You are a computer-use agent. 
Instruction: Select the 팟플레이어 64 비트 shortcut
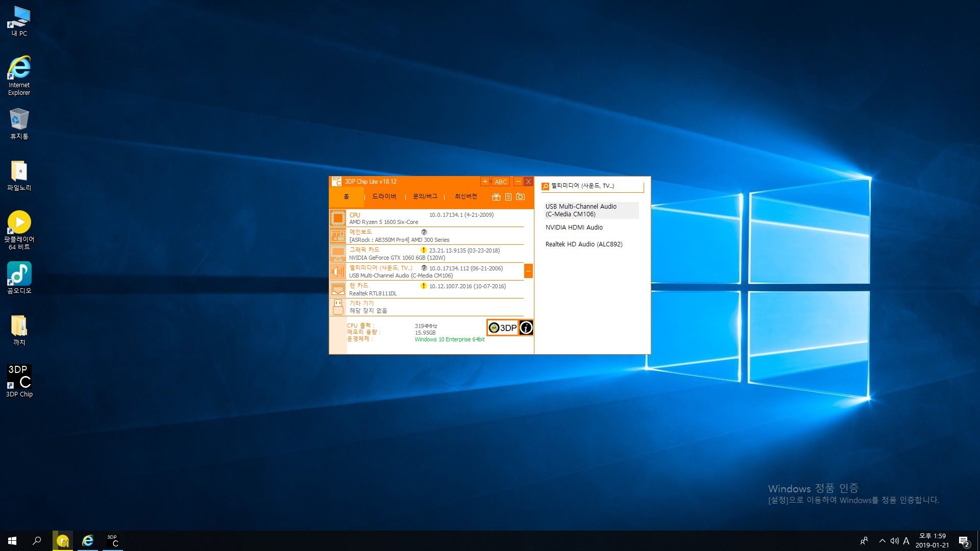[19, 230]
